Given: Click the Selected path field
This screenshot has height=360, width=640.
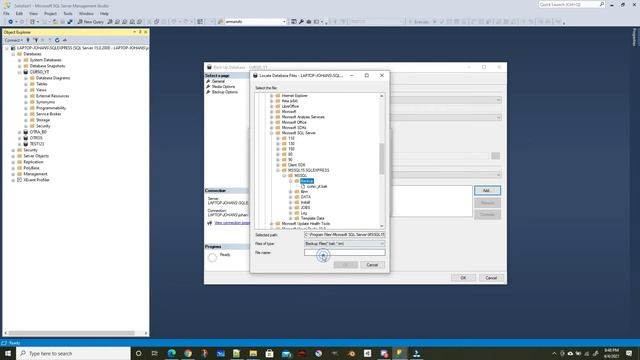Looking at the screenshot, I should point(344,235).
